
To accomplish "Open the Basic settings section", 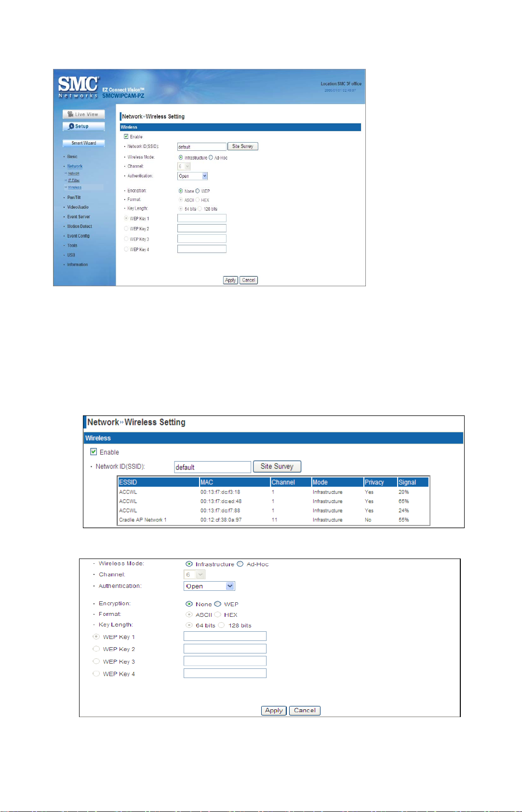I will pos(72,157).
